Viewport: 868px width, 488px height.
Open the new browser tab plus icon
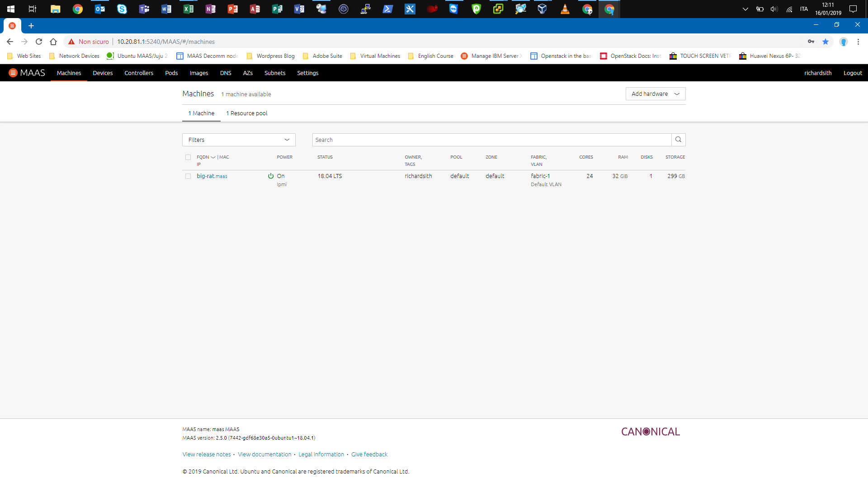click(x=31, y=26)
